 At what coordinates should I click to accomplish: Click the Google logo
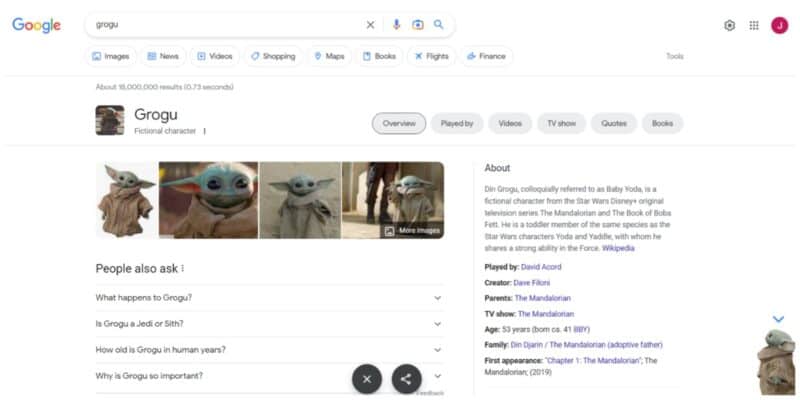pos(36,25)
